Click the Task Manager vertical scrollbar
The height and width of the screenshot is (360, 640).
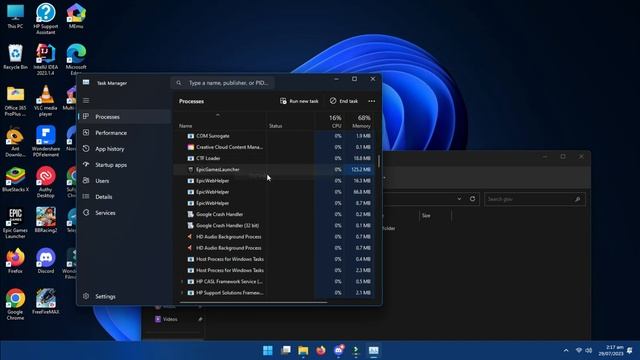379,161
